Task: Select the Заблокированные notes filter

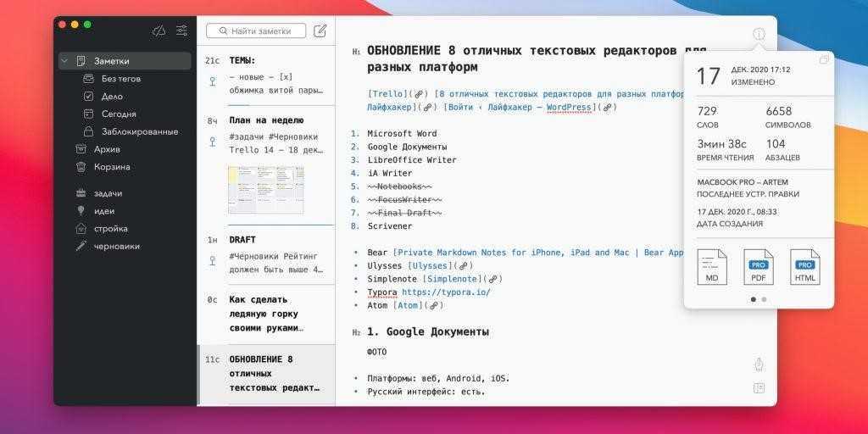Action: click(139, 131)
